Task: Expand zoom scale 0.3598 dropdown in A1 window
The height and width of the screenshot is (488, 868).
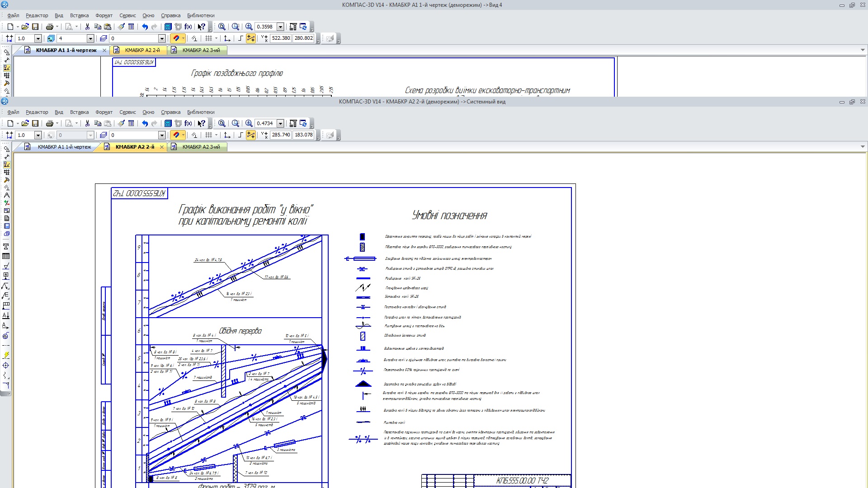Action: 280,27
